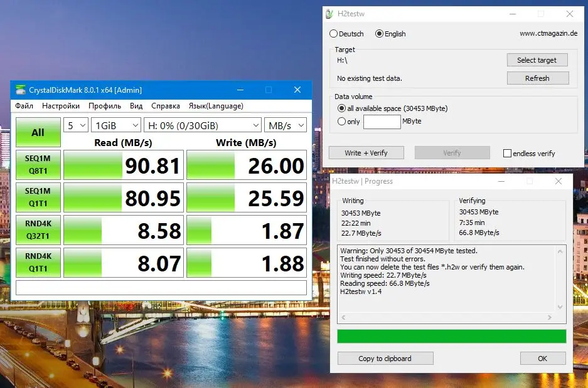588x388 pixels.
Task: Click the greyed-out Verify button
Action: [452, 153]
